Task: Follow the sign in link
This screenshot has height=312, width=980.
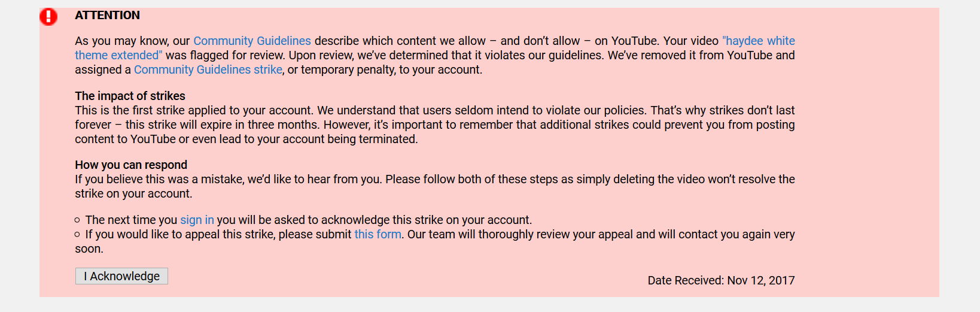Action: pyautogui.click(x=197, y=220)
